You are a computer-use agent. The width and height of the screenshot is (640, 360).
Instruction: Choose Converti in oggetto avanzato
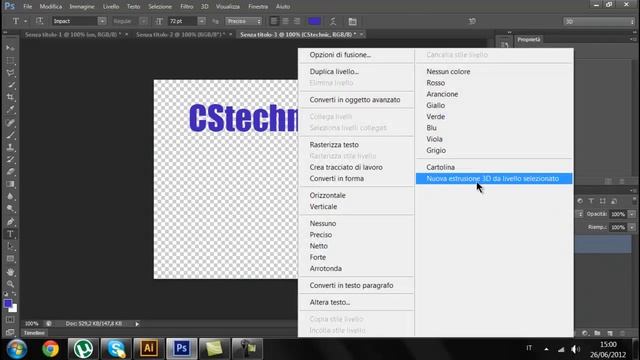[356, 100]
